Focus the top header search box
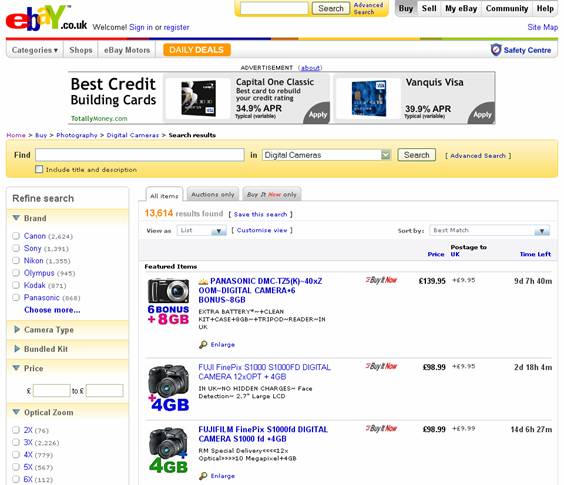The width and height of the screenshot is (564, 485). tap(274, 8)
